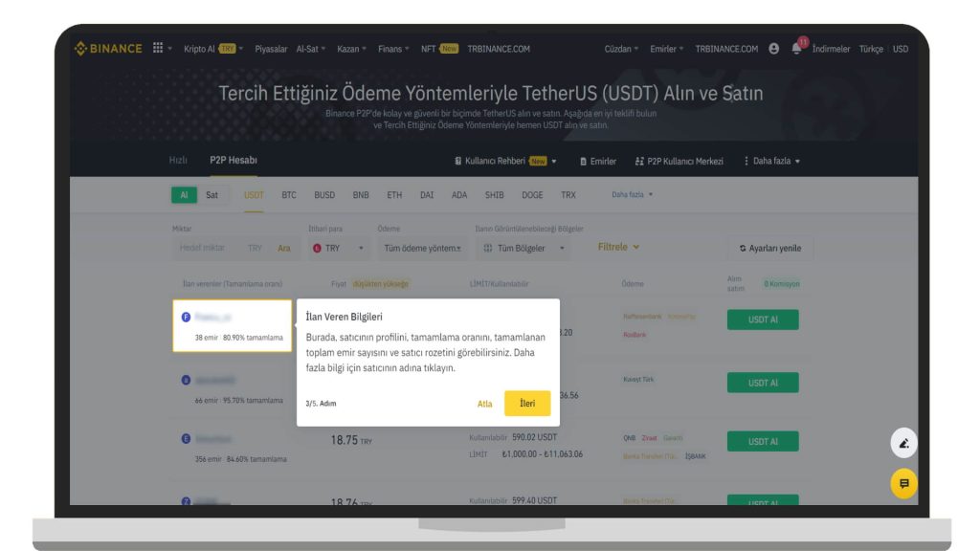Click the 18.75 TRY price
The width and height of the screenshot is (980, 551).
pyautogui.click(x=351, y=440)
